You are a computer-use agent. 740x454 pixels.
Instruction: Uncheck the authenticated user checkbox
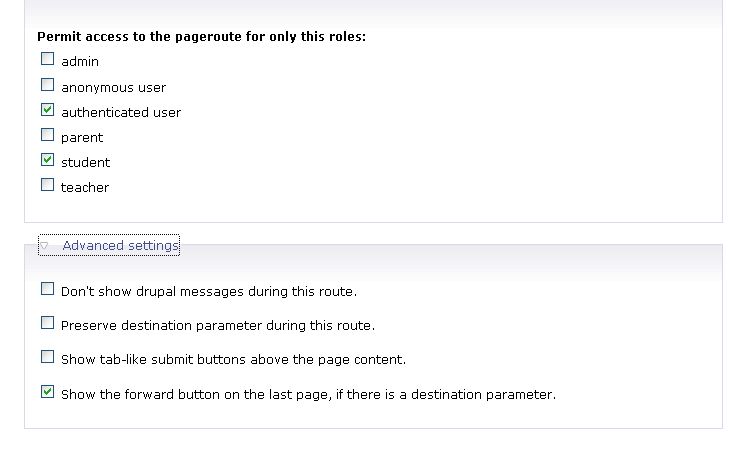click(x=47, y=109)
